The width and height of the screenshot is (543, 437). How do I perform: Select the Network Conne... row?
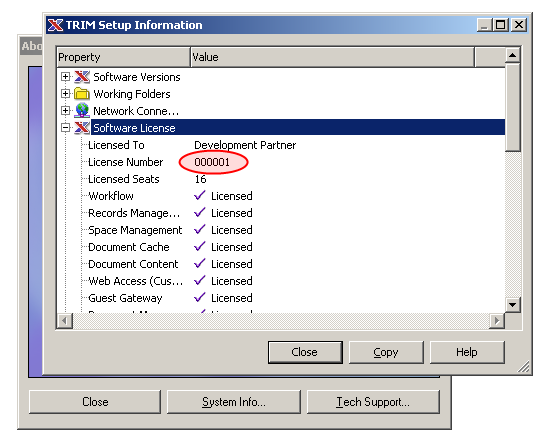pyautogui.click(x=136, y=111)
